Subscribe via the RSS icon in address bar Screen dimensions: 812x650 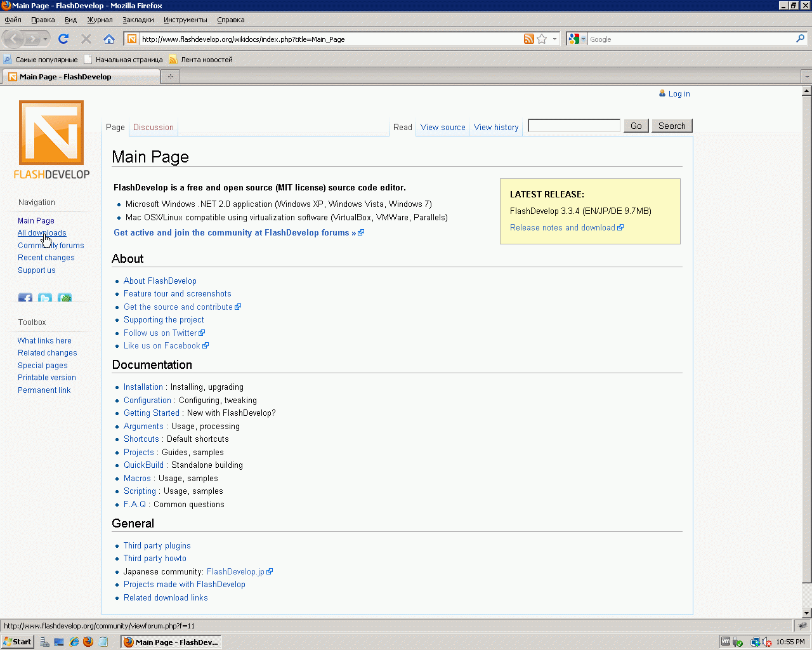(x=528, y=39)
